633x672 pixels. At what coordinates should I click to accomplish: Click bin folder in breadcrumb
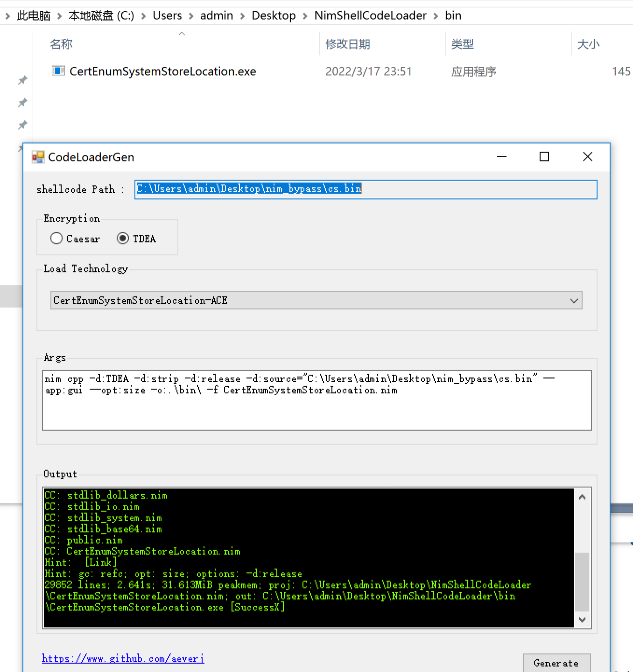[453, 16]
